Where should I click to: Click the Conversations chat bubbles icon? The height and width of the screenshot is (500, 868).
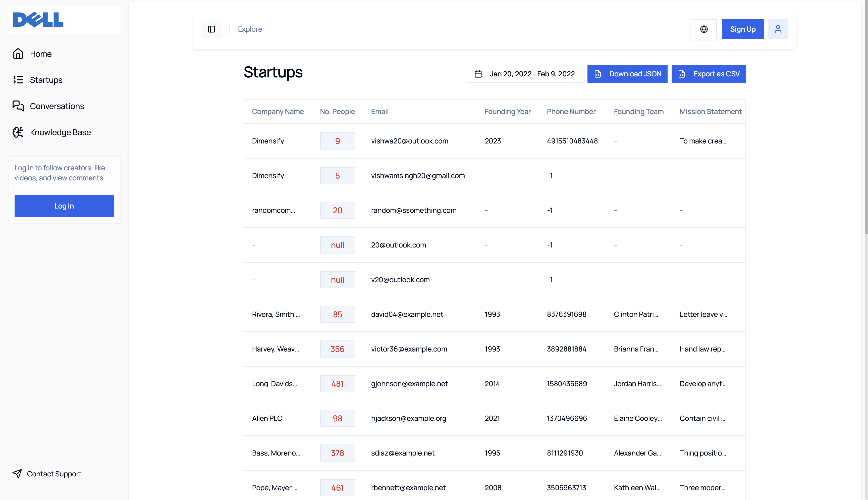point(18,106)
